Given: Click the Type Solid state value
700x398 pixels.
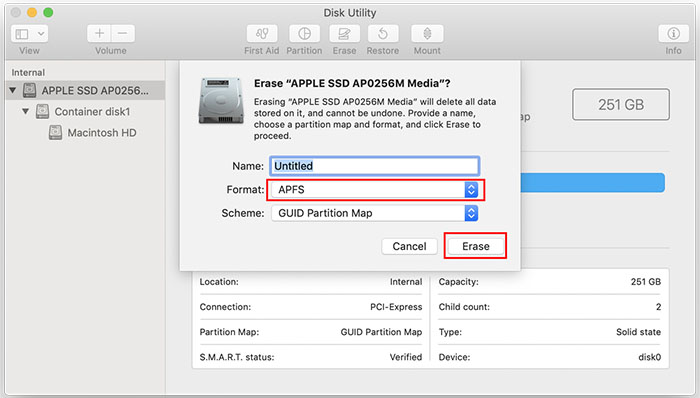Looking at the screenshot, I should (x=638, y=332).
